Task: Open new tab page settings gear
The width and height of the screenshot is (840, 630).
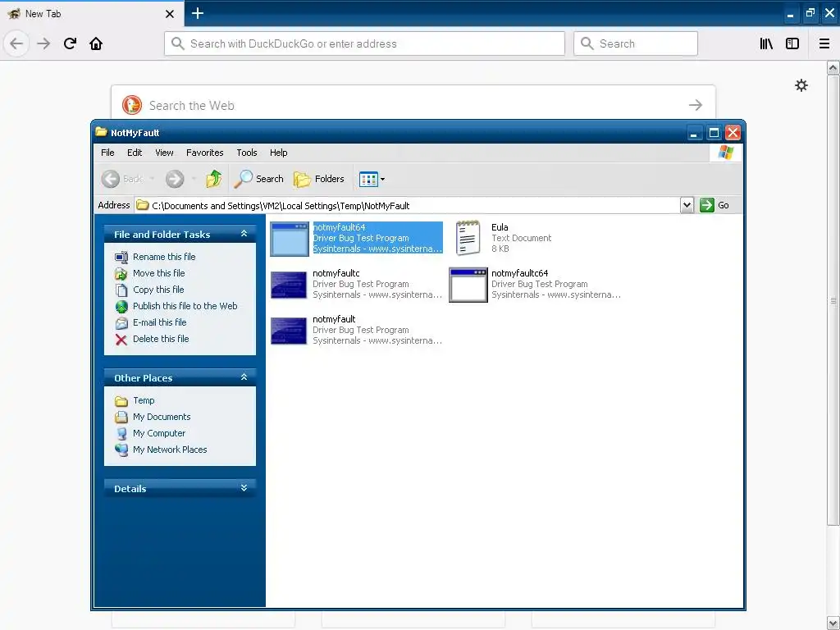Action: (x=801, y=85)
